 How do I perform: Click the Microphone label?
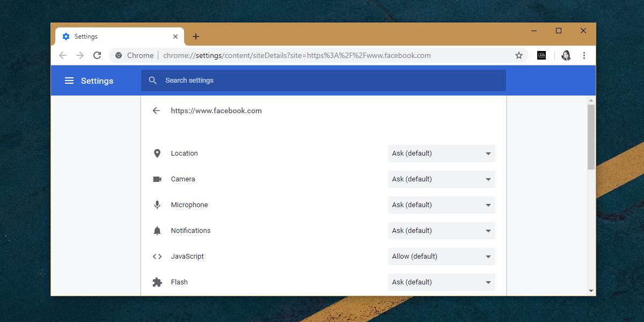pos(189,205)
